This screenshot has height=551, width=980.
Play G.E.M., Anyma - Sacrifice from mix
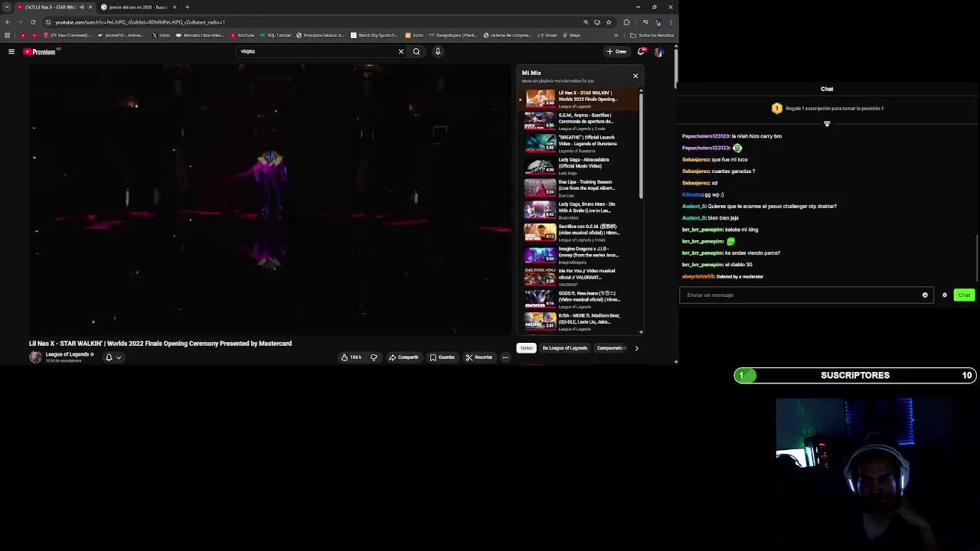pos(580,121)
